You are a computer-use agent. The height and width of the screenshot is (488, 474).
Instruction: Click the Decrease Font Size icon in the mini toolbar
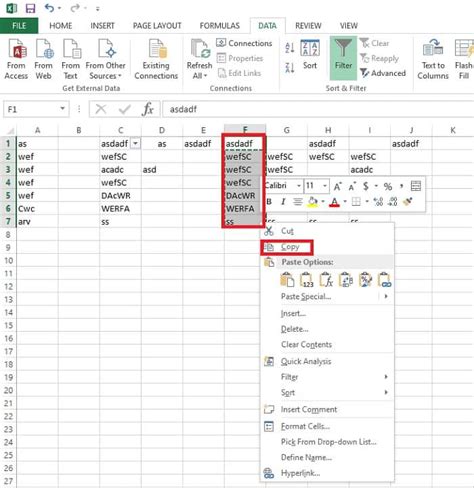[352, 186]
